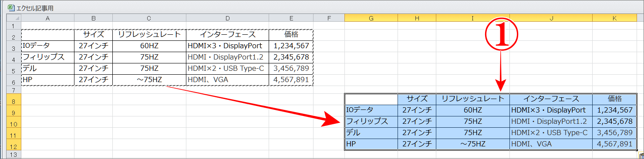
Task: Click cell E2 labeled 価格
Action: coord(291,35)
